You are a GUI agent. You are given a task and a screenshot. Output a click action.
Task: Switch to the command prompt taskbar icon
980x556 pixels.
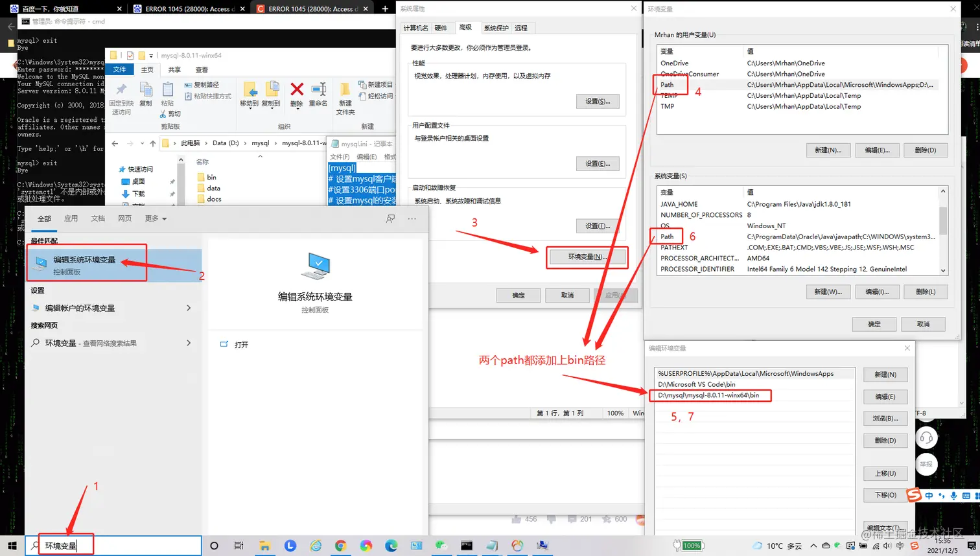coord(467,546)
